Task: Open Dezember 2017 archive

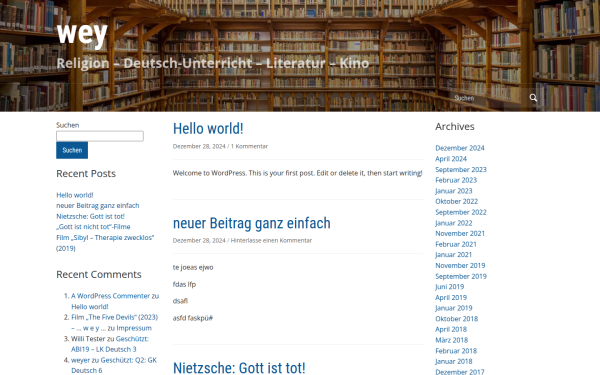Action: tap(460, 372)
